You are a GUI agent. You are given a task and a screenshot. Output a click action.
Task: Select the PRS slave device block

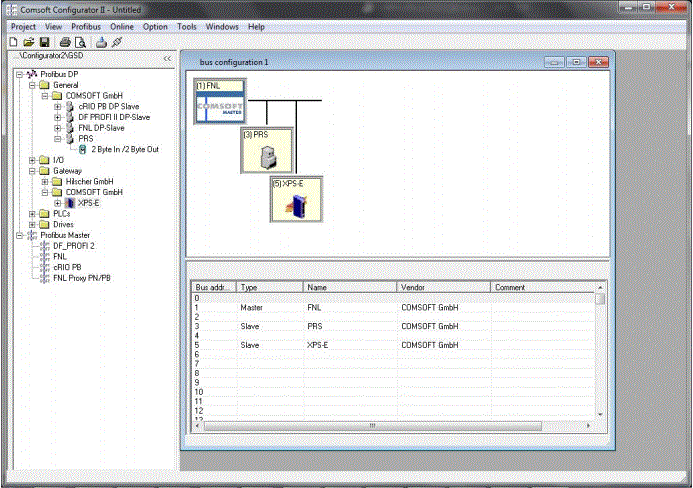[267, 150]
